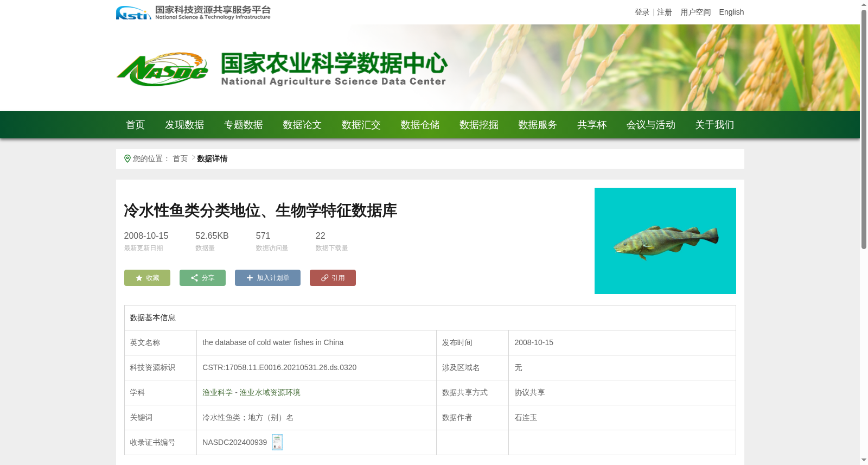Cite the dataset with 引用 button
Image resolution: width=868 pixels, height=465 pixels.
click(333, 278)
